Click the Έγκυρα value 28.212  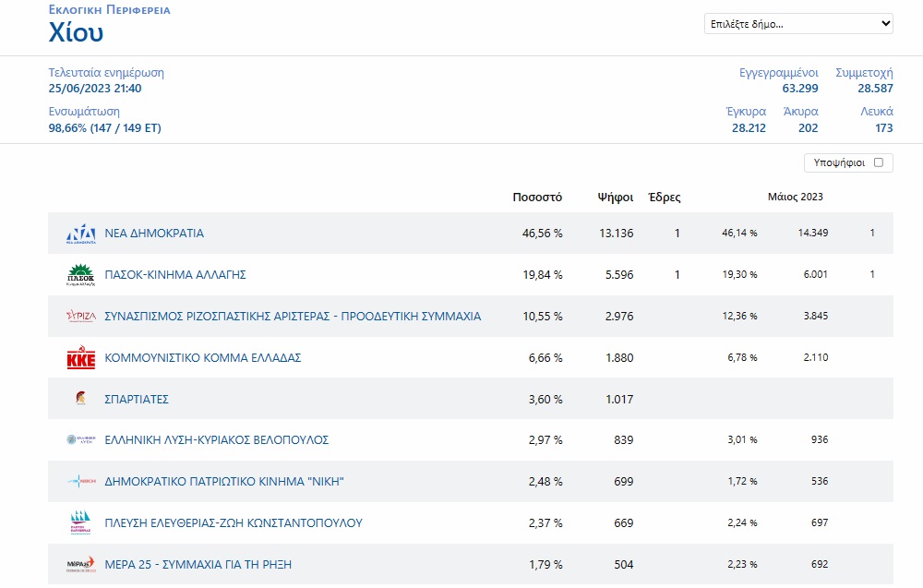(x=749, y=127)
